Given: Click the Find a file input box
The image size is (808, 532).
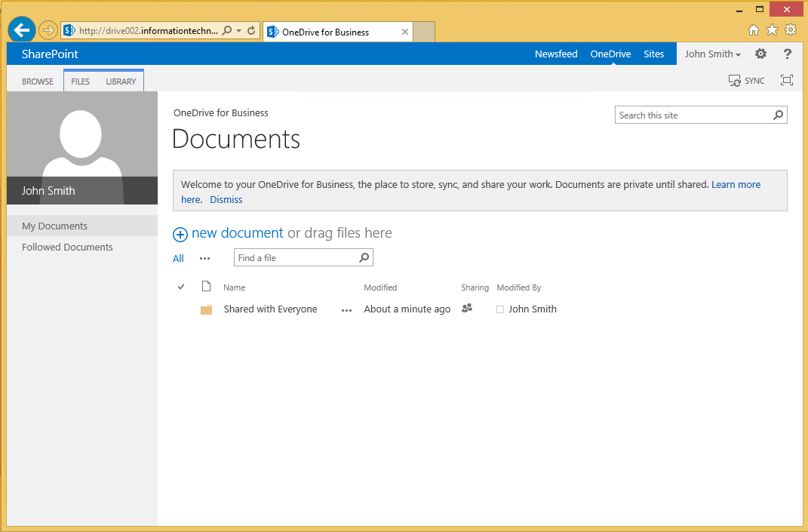Looking at the screenshot, I should (x=296, y=258).
